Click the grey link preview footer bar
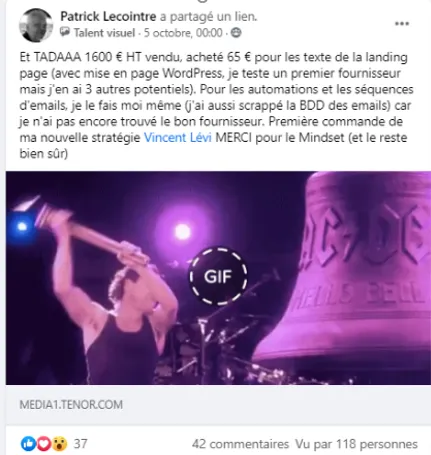 [218, 405]
